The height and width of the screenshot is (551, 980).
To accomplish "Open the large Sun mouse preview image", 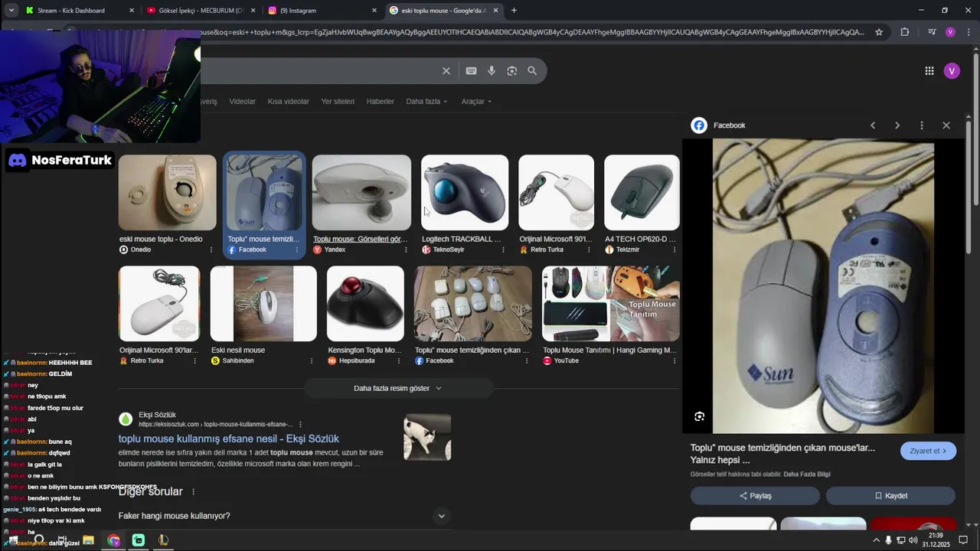I will pos(823,286).
